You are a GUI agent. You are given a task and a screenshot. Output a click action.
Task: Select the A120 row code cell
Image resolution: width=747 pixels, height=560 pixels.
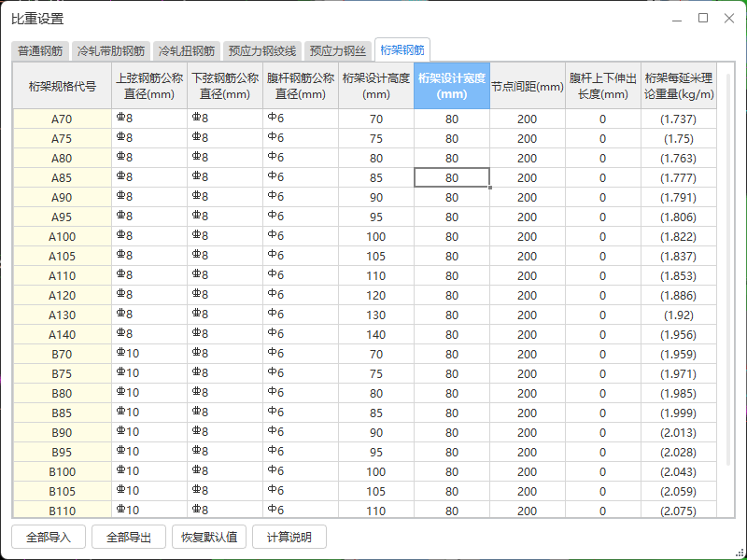coord(63,295)
